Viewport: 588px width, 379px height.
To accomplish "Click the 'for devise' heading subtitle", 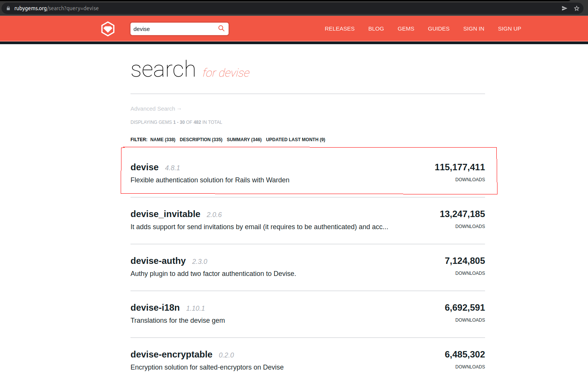I will 226,72.
